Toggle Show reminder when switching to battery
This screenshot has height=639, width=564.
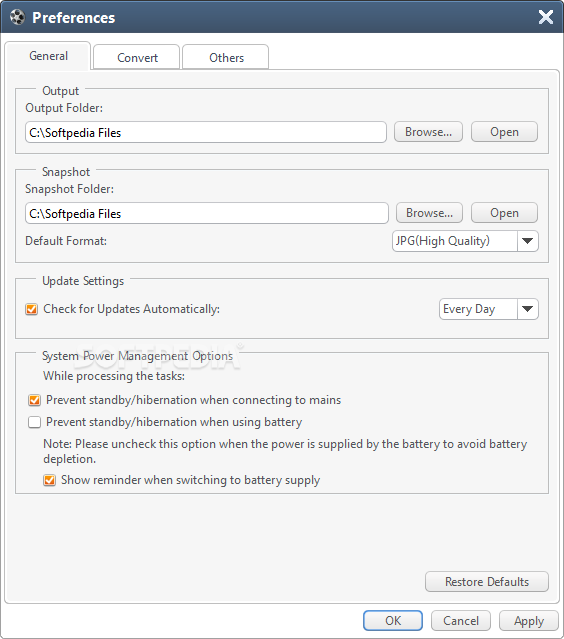[x=49, y=480]
